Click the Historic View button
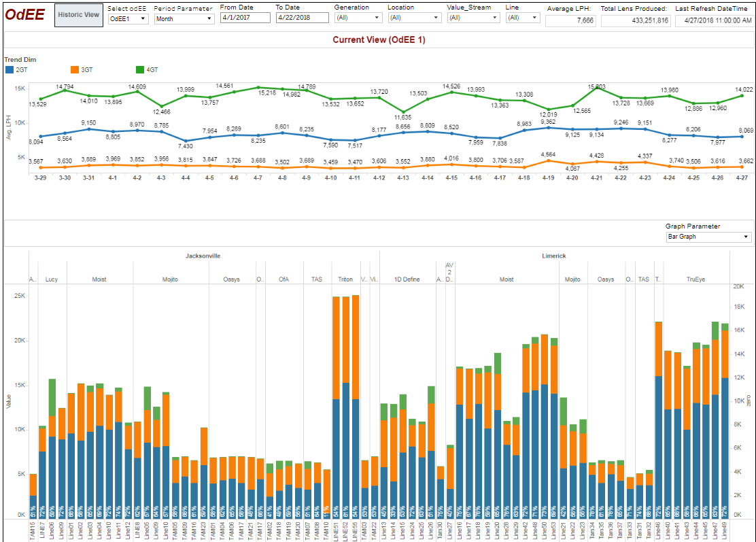Screen dimensions: 756x542 coord(79,15)
